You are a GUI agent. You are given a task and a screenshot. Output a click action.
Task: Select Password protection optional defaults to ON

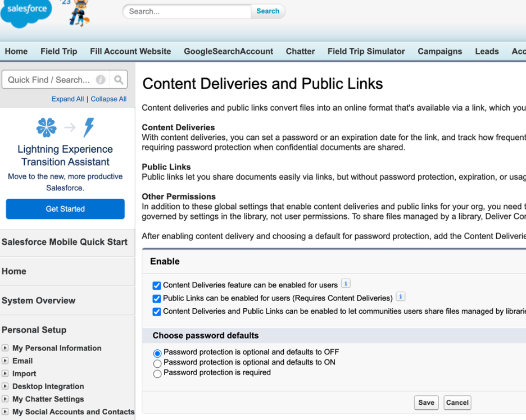(x=157, y=363)
